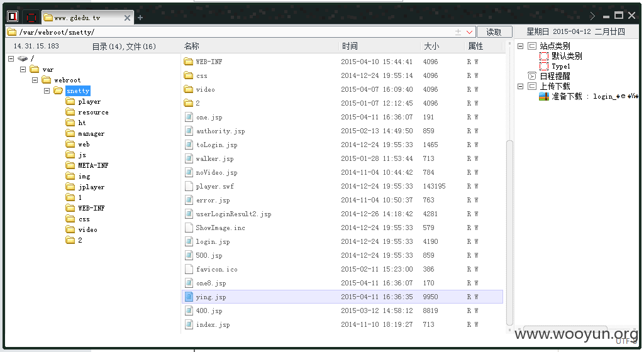Collapse the root / tree node
Viewport: 644px width, 352px height.
(11, 58)
